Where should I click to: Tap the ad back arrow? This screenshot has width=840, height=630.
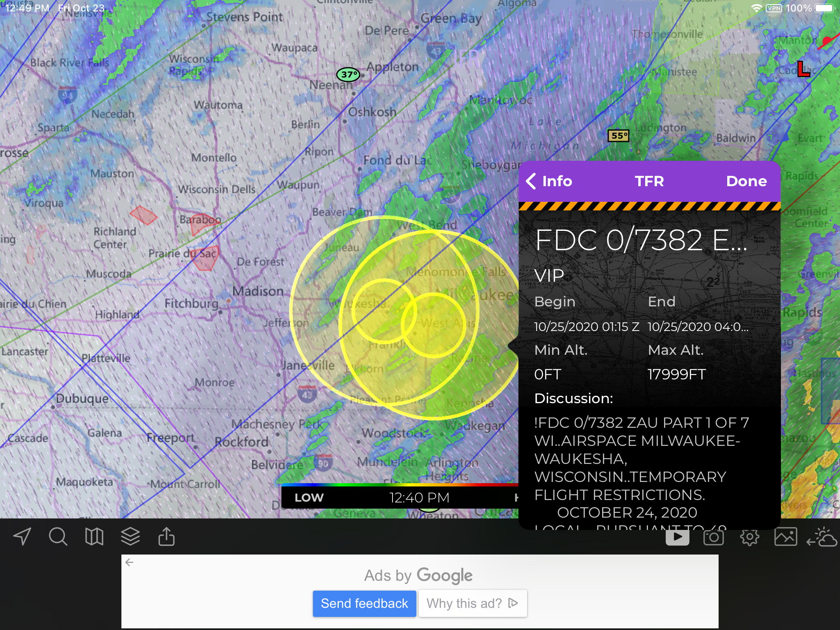130,562
